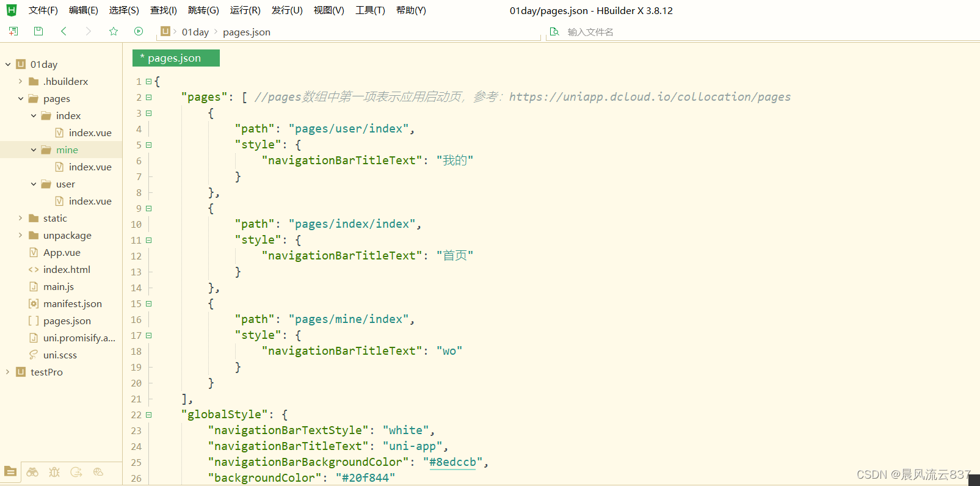980x486 pixels.
Task: Open the 选择(S) menu
Action: [124, 10]
